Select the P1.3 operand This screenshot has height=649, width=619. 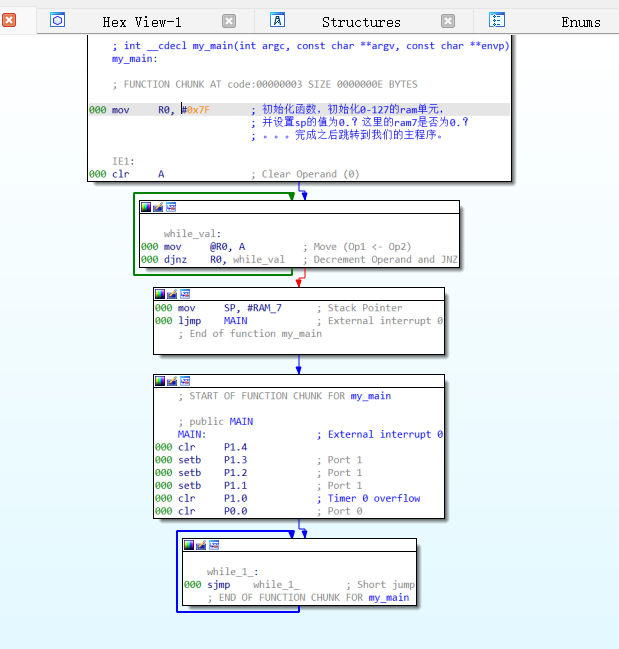pyautogui.click(x=235, y=460)
